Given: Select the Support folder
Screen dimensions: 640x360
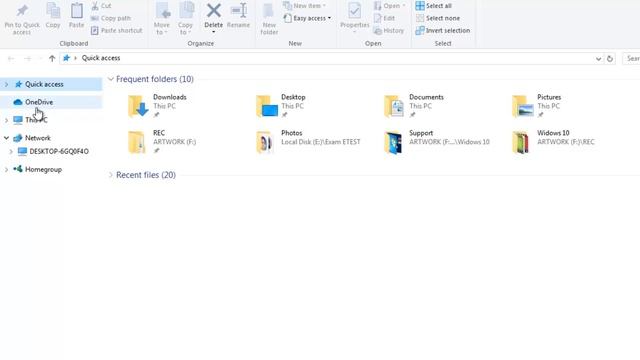Looking at the screenshot, I should [x=437, y=142].
